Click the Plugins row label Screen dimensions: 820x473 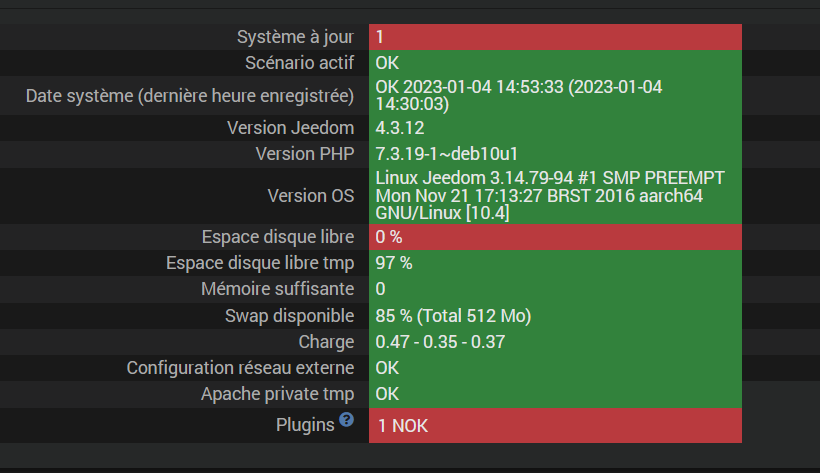(x=305, y=425)
